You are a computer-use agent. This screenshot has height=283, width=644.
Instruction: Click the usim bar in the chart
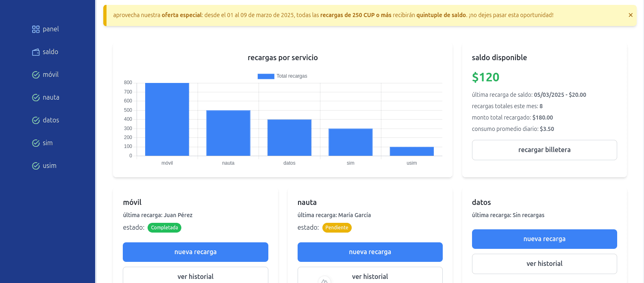point(411,151)
